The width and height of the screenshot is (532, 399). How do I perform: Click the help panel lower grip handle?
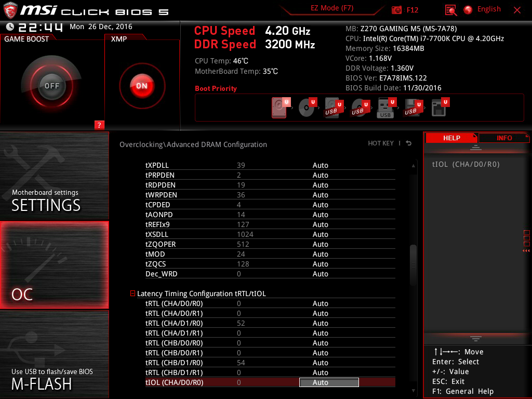pyautogui.click(x=476, y=339)
